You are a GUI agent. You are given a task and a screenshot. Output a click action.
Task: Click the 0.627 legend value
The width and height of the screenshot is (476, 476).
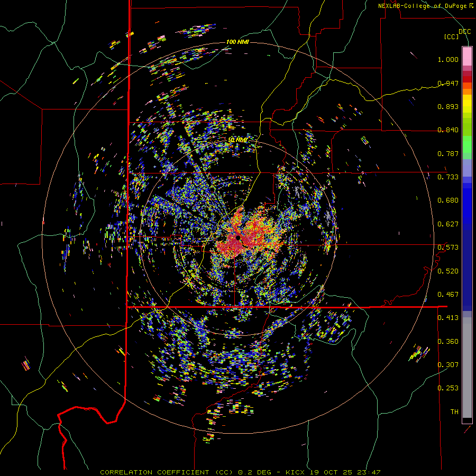click(x=448, y=224)
